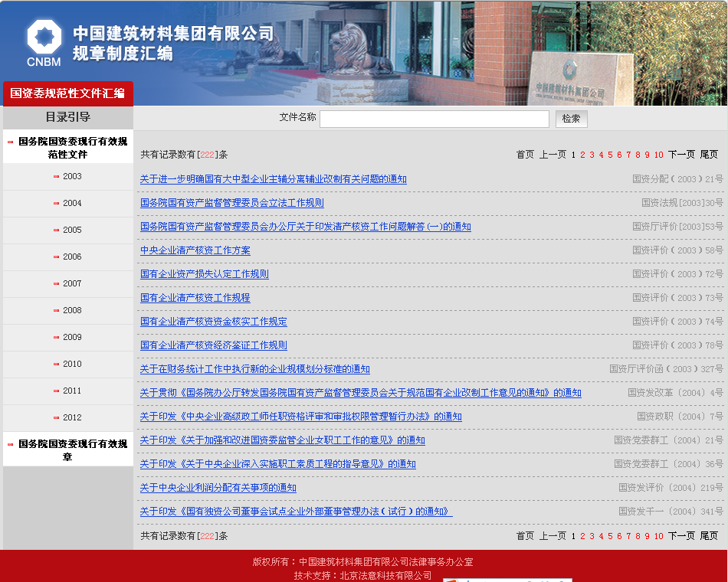Select year 2005 in the directory
Screen dimensions: 728x582
tap(72, 231)
